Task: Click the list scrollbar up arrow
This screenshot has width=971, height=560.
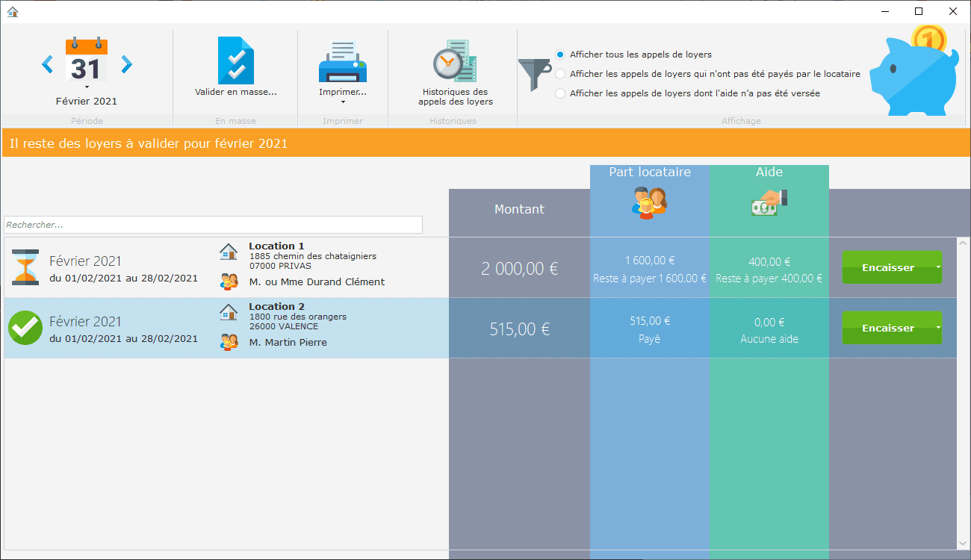Action: pos(962,243)
